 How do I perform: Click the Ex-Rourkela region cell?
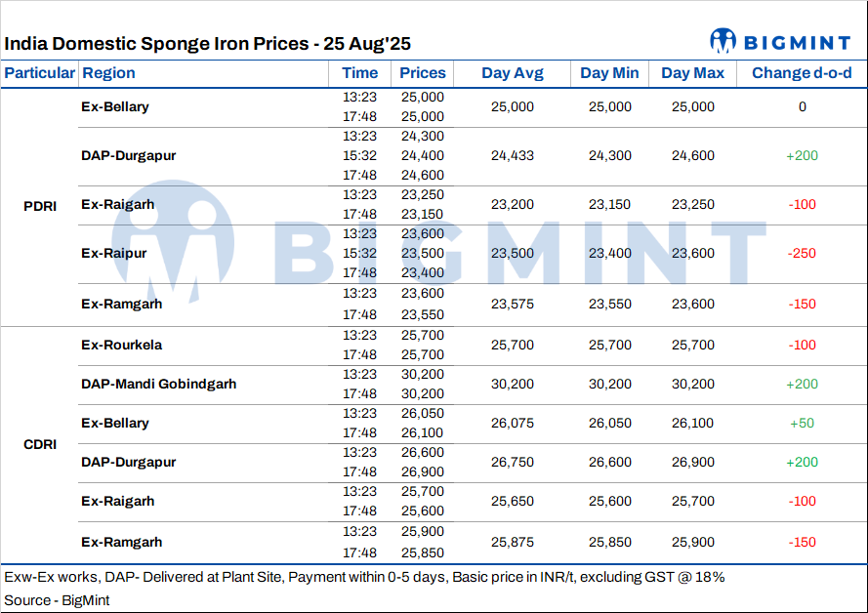pos(121,345)
